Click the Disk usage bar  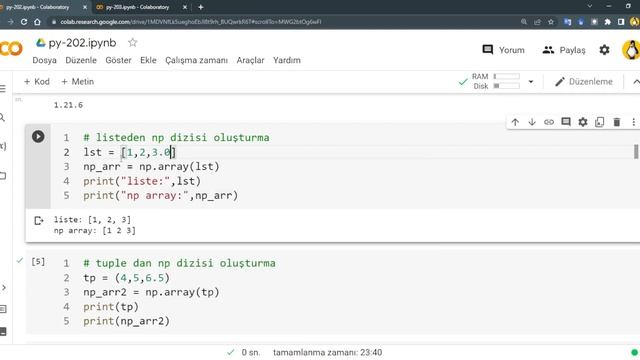tap(507, 86)
